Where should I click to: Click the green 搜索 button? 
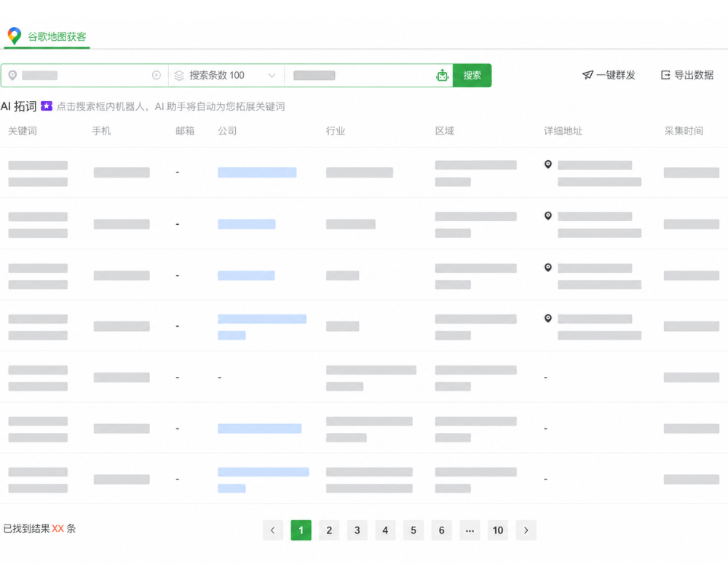coord(472,75)
